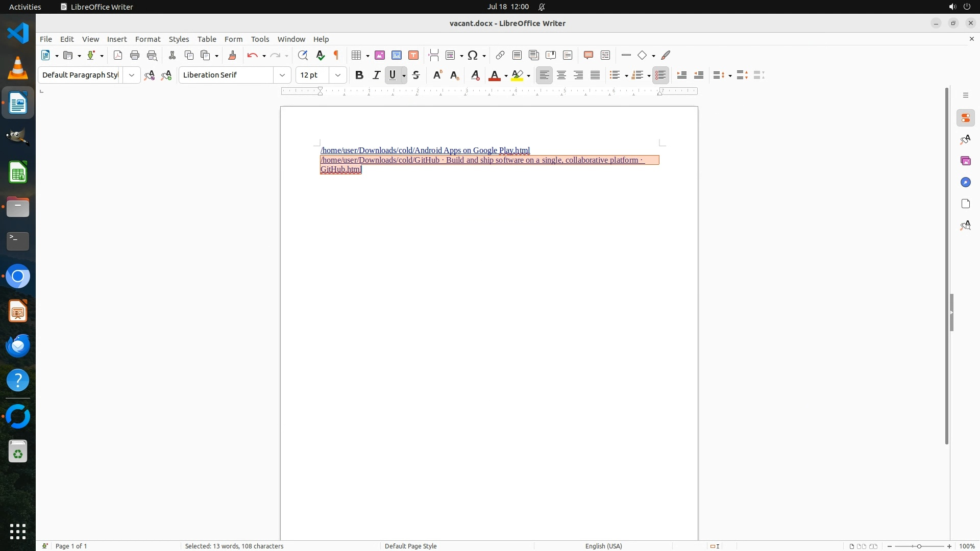980x551 pixels.
Task: Toggle Bold formatting
Action: tap(359, 75)
